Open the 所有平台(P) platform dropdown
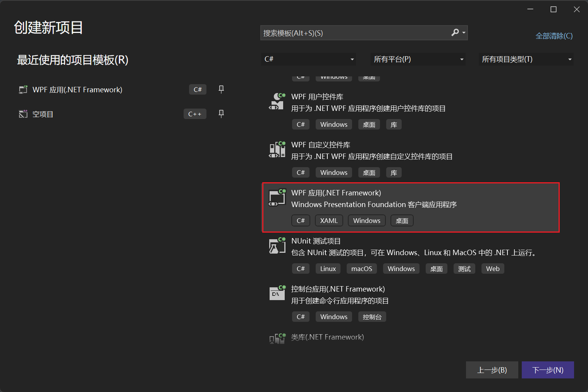 (x=418, y=59)
